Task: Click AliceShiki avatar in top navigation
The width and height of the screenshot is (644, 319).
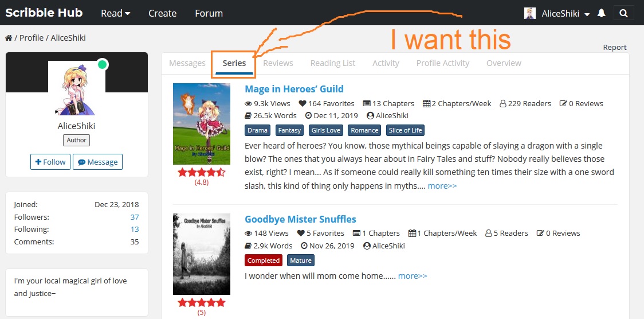Action: pyautogui.click(x=530, y=13)
